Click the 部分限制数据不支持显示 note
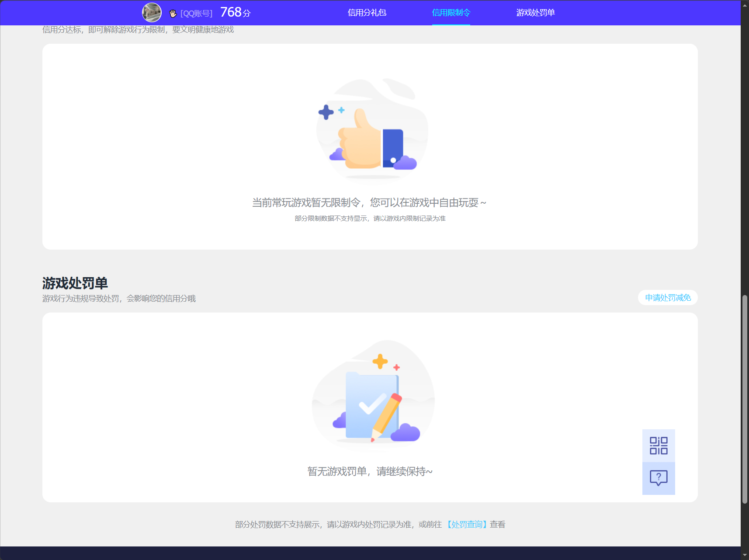This screenshot has height=560, width=749. [x=370, y=218]
